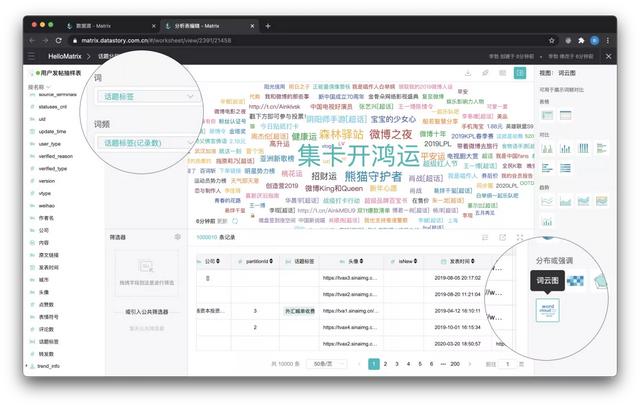The image size is (640, 407).
Task: Choose the second table chart type
Action: point(565,115)
